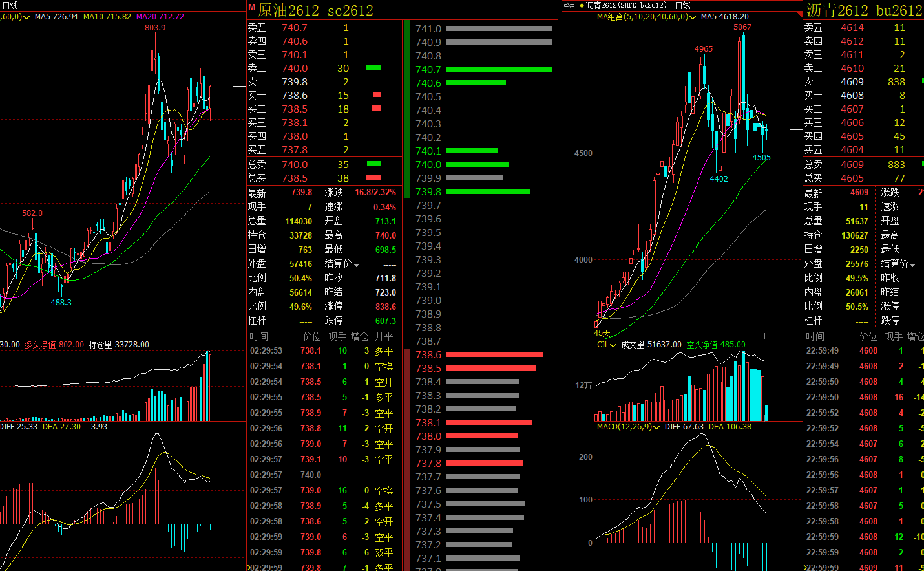This screenshot has width=924, height=571.
Task: Click the red M icon beside 原油2612
Action: click(x=252, y=7)
